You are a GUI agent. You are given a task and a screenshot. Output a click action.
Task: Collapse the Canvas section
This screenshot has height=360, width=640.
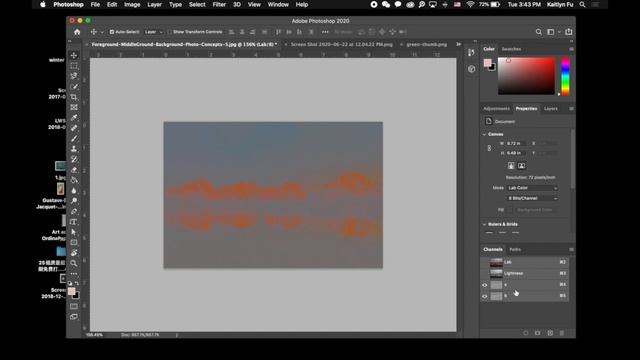coord(484,134)
